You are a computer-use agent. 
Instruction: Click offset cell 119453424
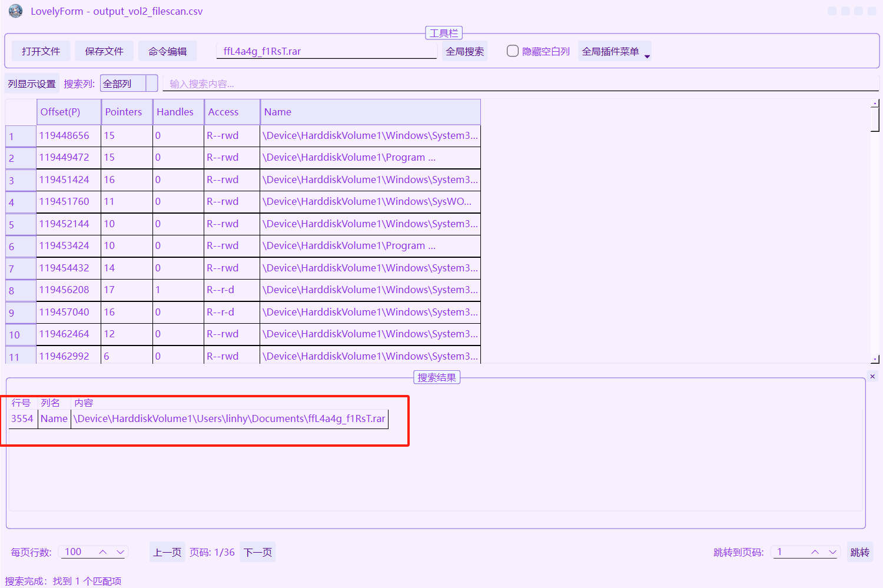point(69,246)
